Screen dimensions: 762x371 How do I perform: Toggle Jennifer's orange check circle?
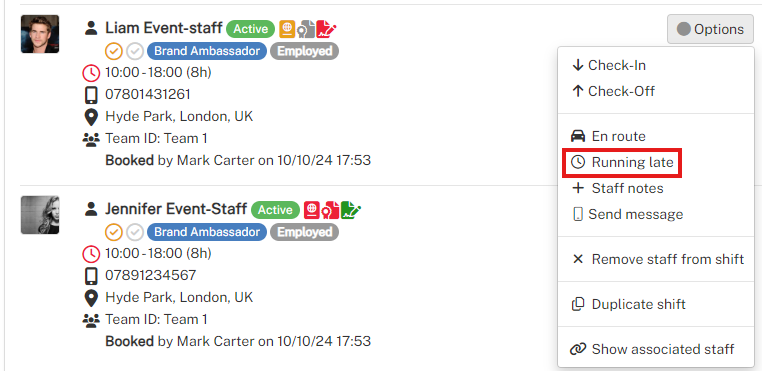[x=113, y=232]
